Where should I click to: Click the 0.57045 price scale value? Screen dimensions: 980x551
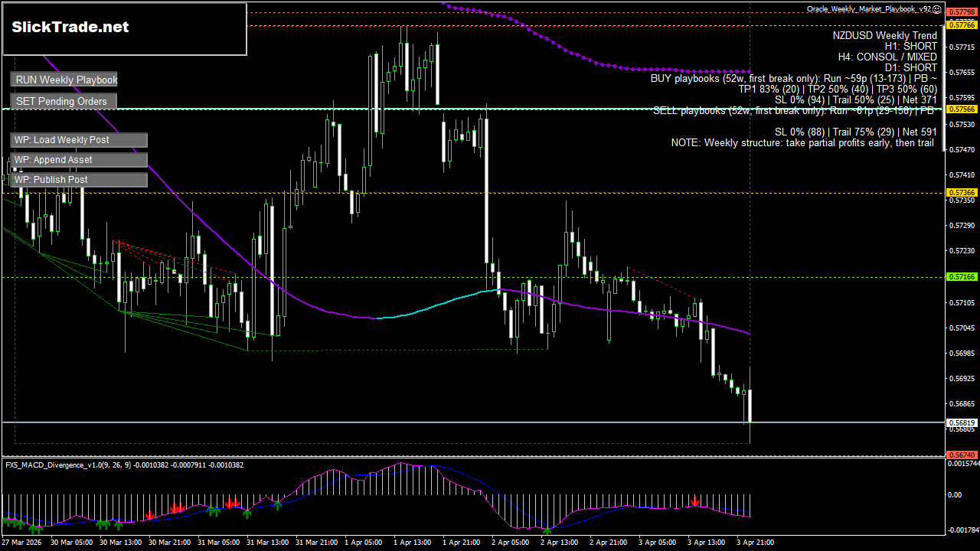(x=962, y=328)
